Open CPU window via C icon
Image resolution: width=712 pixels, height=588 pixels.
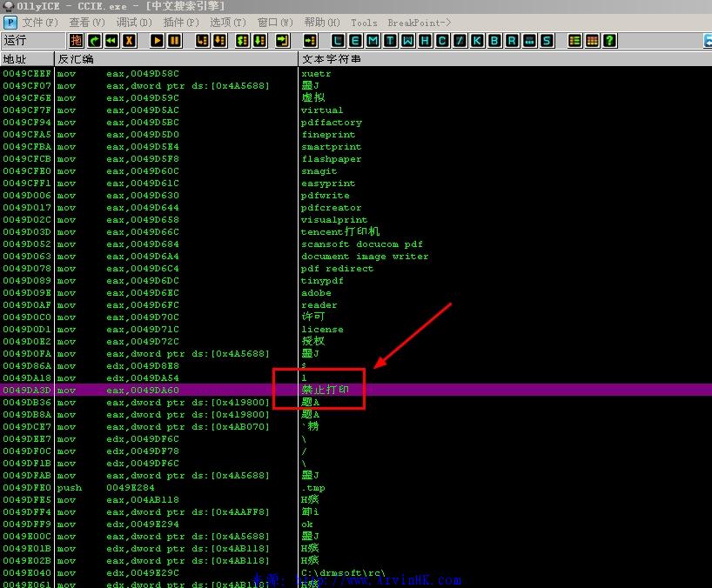click(442, 41)
